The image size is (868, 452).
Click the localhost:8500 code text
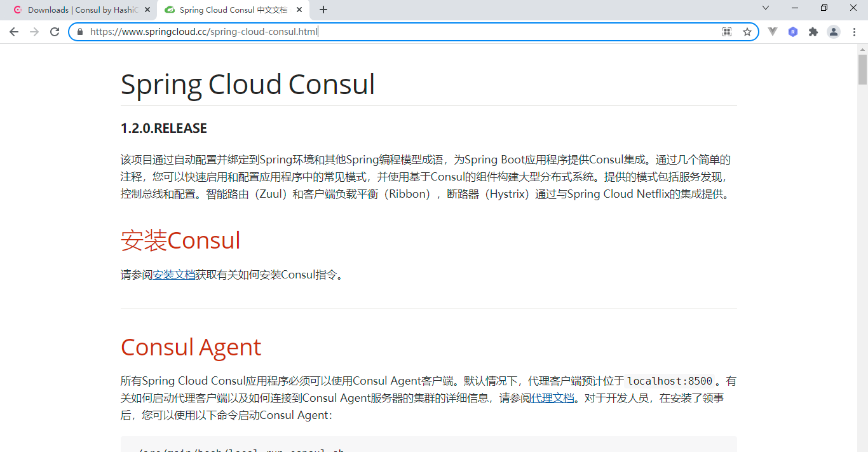[670, 381]
